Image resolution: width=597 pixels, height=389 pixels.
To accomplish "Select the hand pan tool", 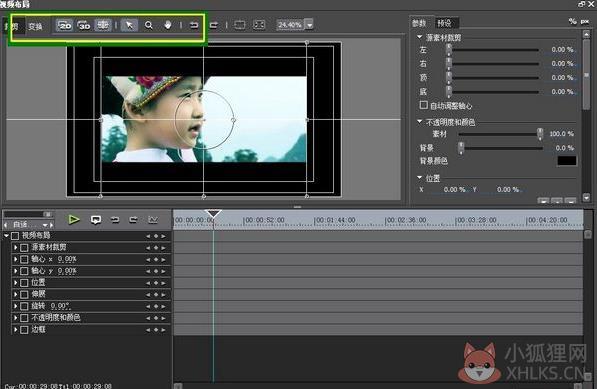I will coord(168,26).
